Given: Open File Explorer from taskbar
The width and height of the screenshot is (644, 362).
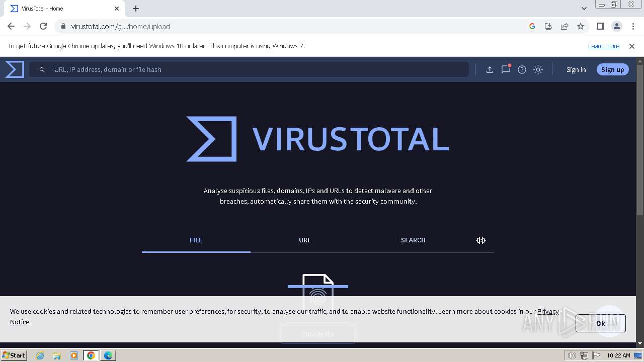Looking at the screenshot, I should click(57, 355).
